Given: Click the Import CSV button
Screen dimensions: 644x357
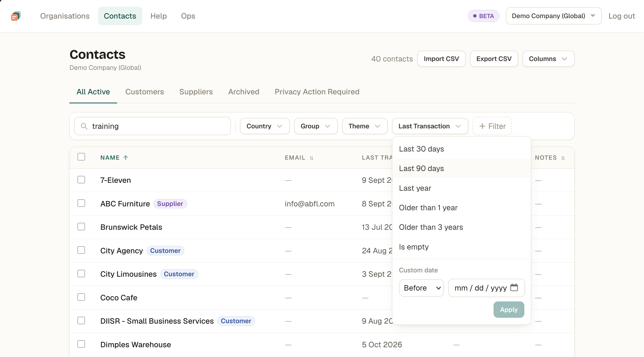Looking at the screenshot, I should tap(441, 59).
